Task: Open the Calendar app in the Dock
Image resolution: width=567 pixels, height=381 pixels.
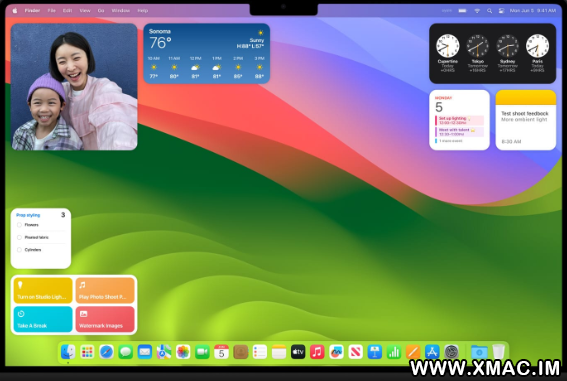Action: (x=221, y=352)
